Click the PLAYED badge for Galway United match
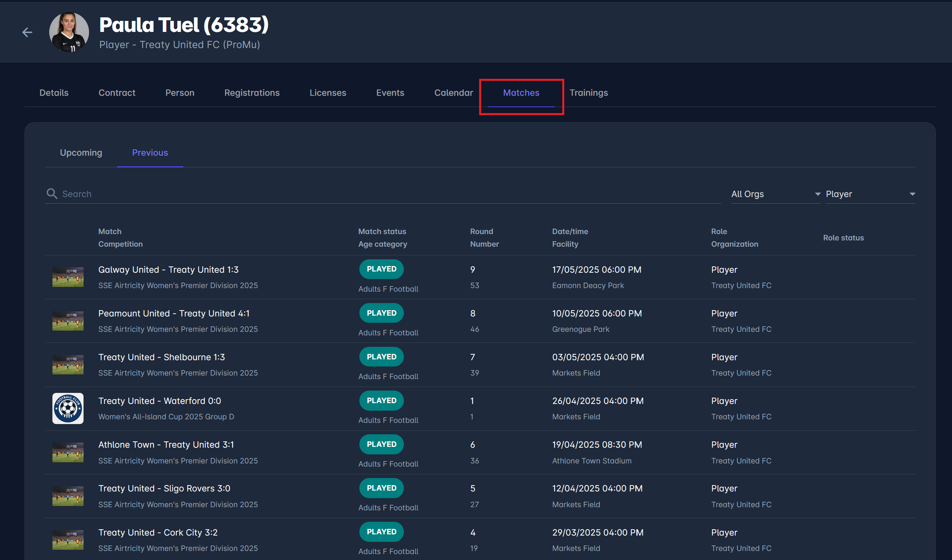Image resolution: width=952 pixels, height=560 pixels. coord(381,269)
